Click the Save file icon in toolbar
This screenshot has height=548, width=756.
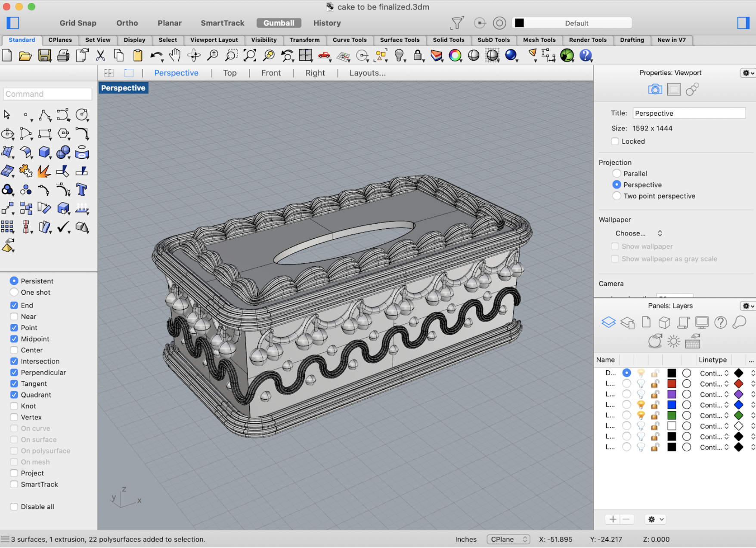[44, 55]
